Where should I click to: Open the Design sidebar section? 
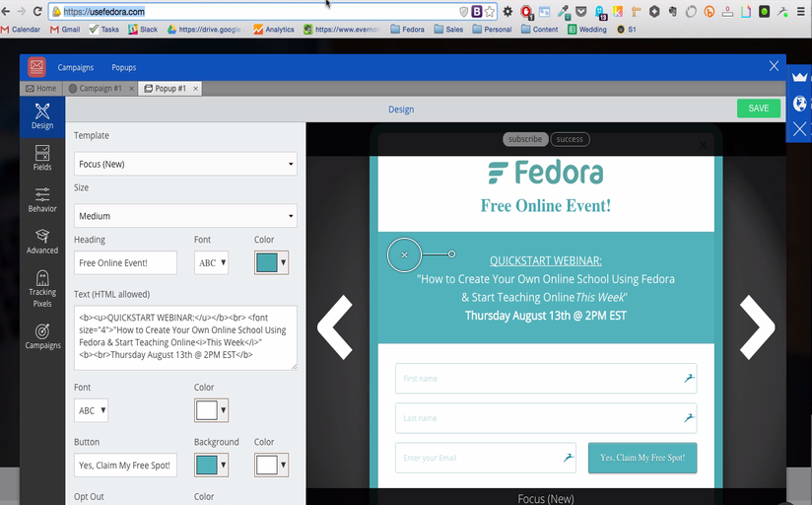click(42, 116)
